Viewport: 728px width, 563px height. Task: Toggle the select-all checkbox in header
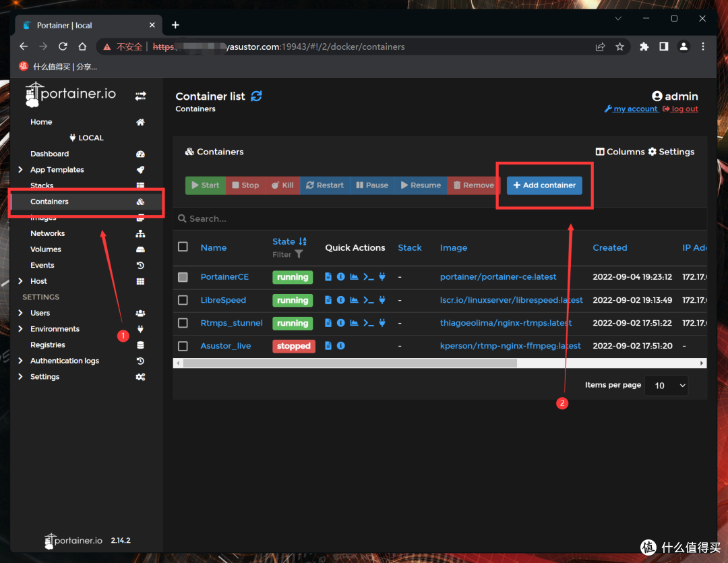coord(183,247)
